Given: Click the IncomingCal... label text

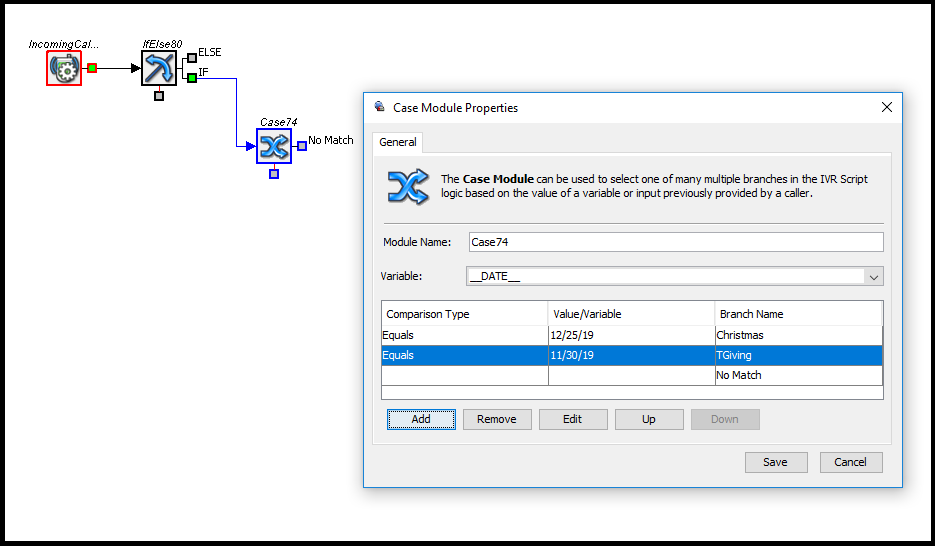Looking at the screenshot, I should tap(64, 44).
